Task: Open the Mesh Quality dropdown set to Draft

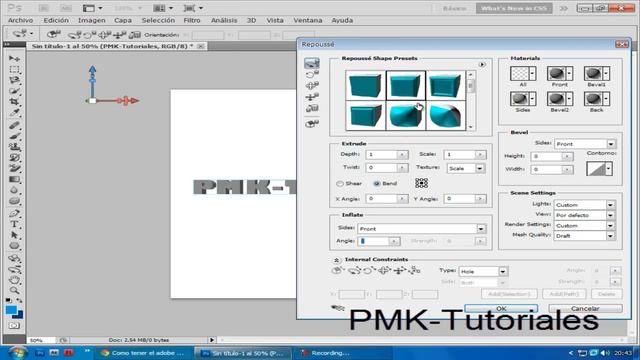Action: [584, 236]
